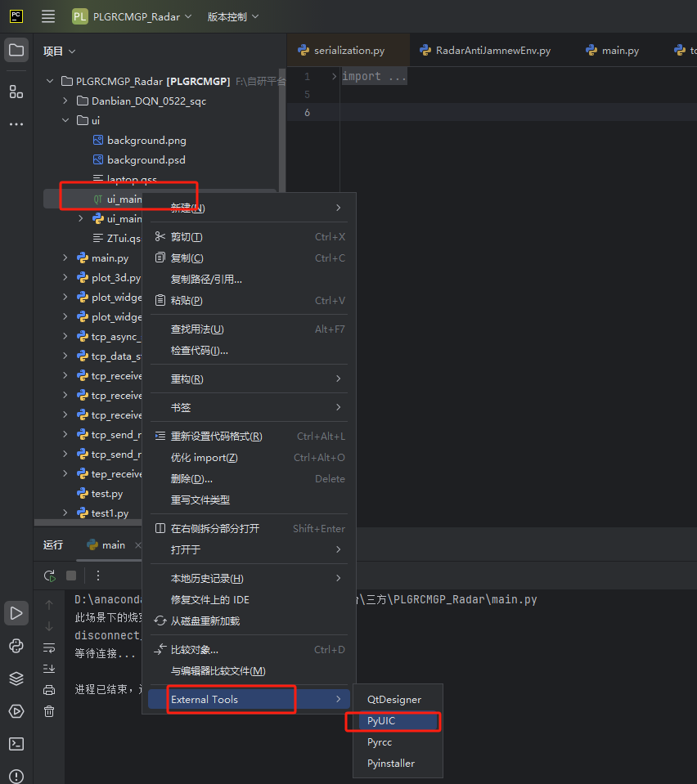Select background.png in the project tree
Viewport: 697px width, 784px height.
[147, 141]
